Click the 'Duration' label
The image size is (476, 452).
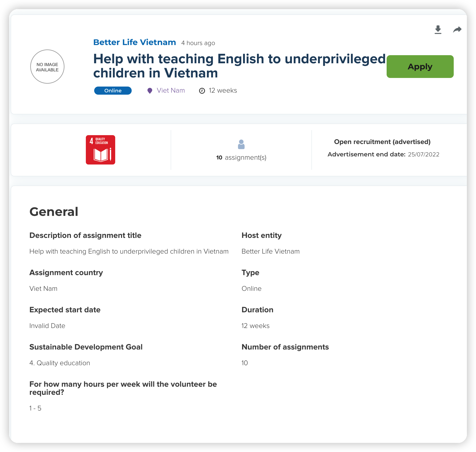(257, 310)
